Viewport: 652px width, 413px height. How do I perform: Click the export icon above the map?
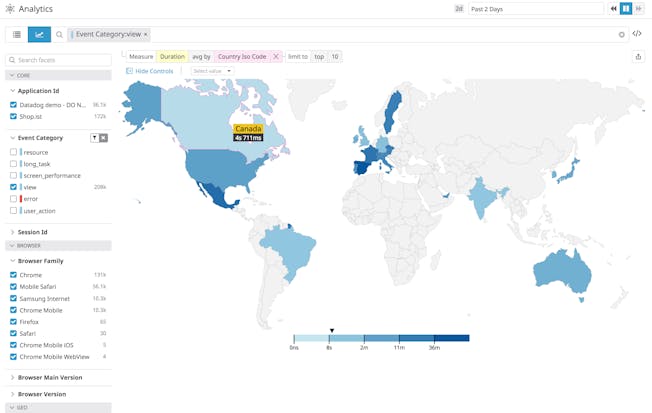638,57
